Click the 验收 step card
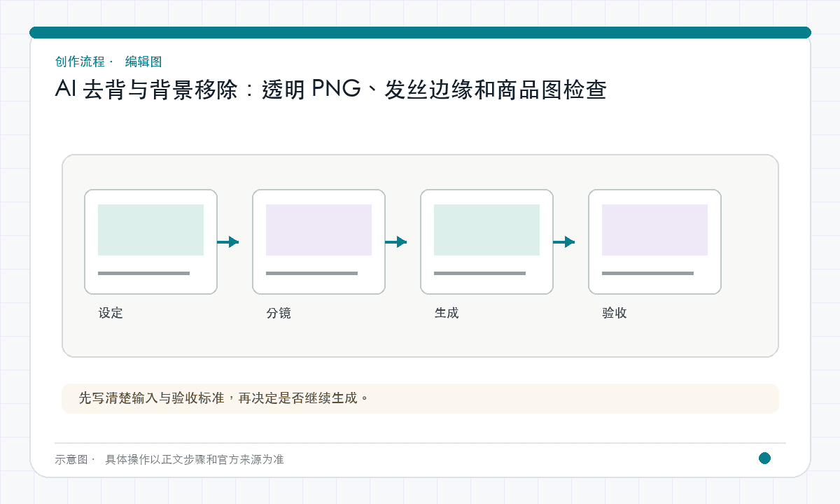840x504 pixels. (x=654, y=241)
